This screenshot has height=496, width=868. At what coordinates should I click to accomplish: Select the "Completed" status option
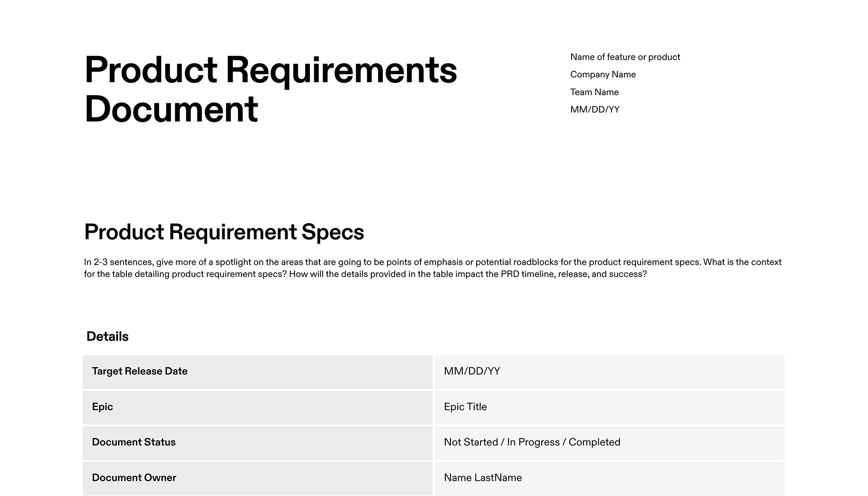point(595,442)
